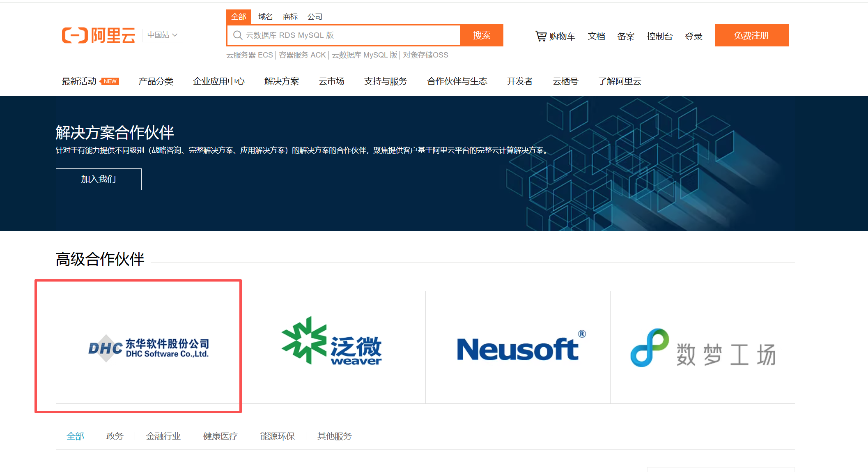Open the 解决方案 menu
Viewport: 868px width, 472px height.
coord(282,81)
